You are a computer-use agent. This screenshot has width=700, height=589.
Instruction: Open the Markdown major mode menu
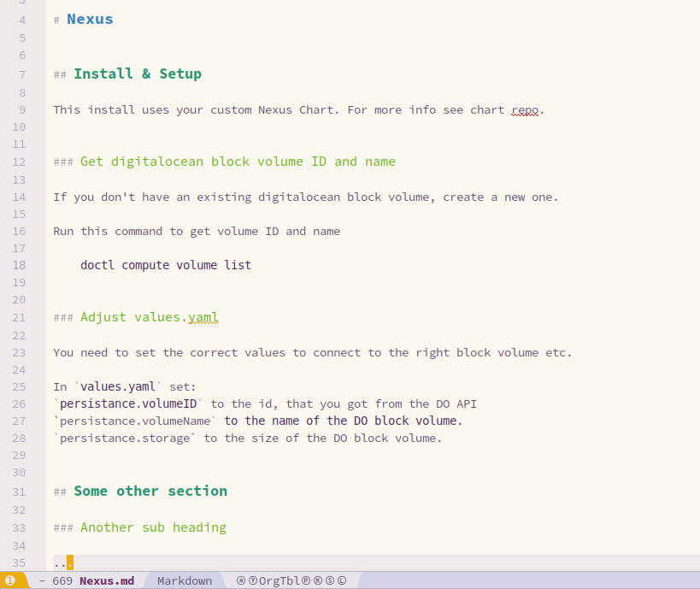[x=185, y=580]
